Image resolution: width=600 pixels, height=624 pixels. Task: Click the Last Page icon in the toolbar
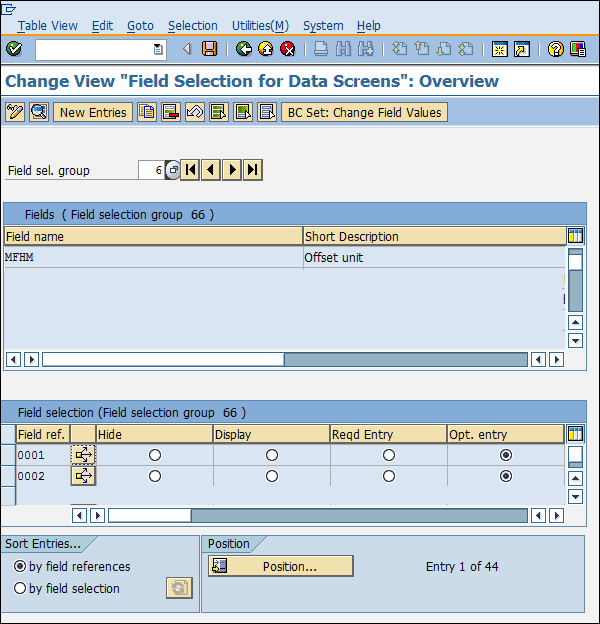click(466, 49)
